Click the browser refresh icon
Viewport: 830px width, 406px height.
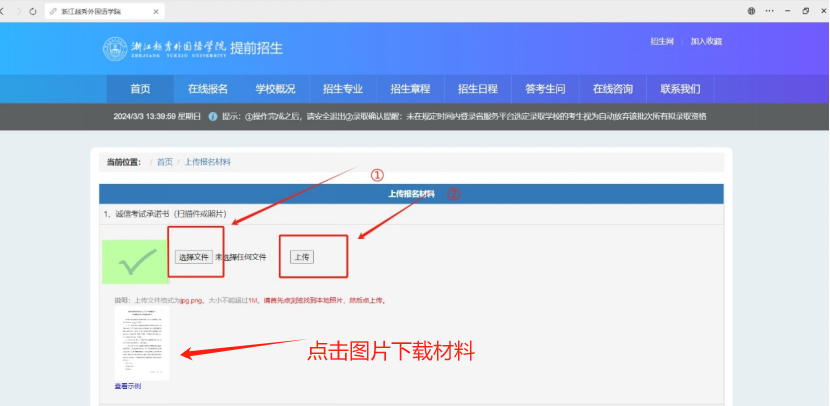click(33, 11)
